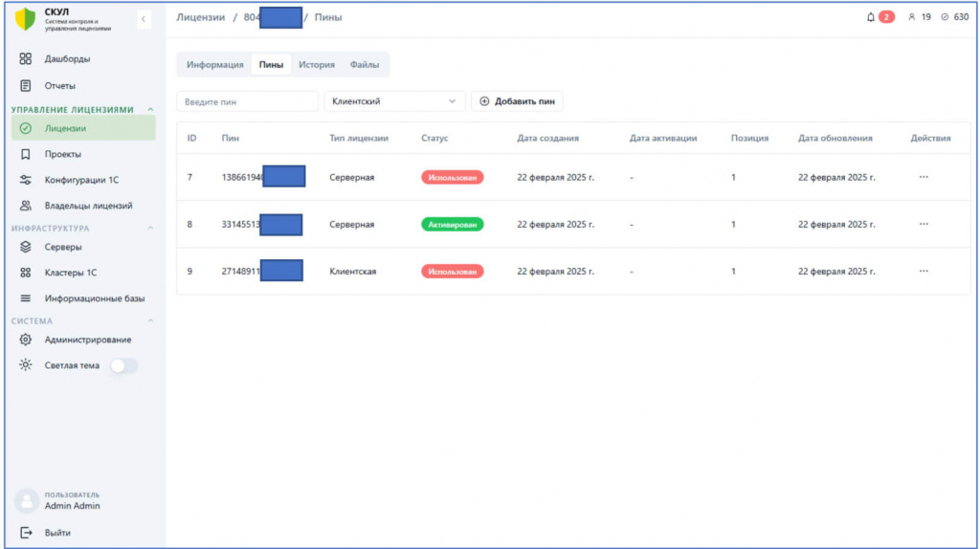Click the counter showing 630
This screenshot has height=549, width=980.
click(954, 17)
